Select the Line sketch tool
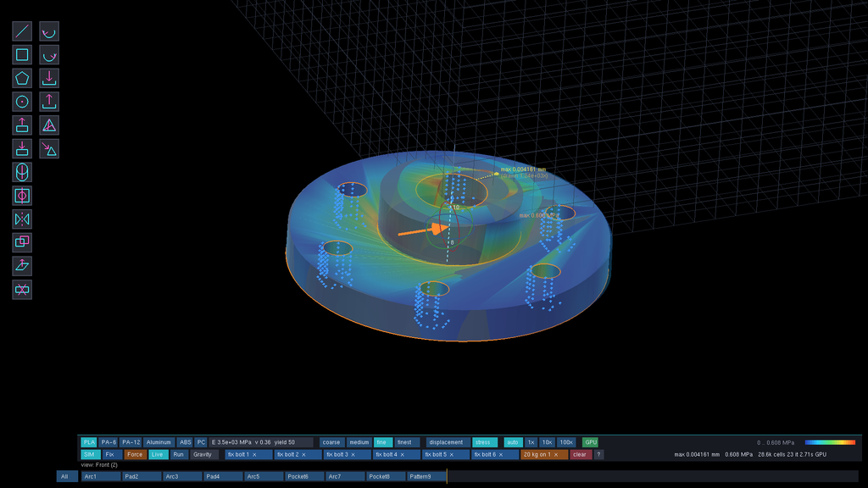Viewport: 868px width, 488px height. tap(22, 31)
